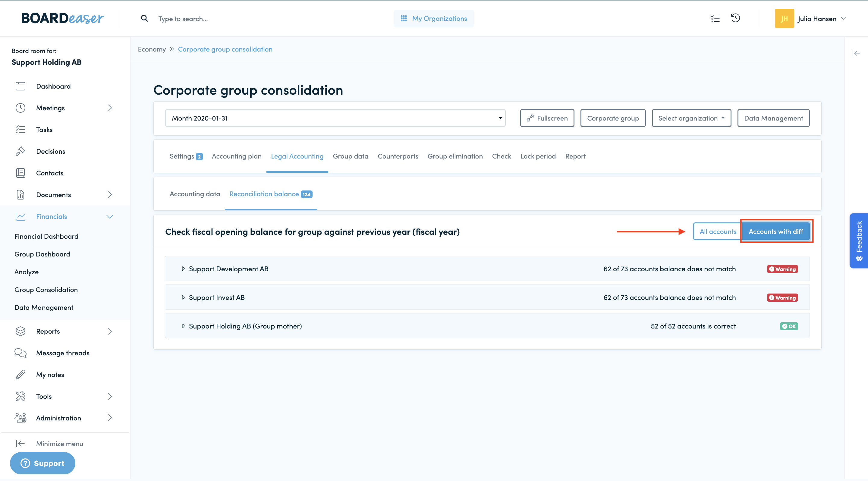Open Financial Dashboard in sidebar
Image resolution: width=868 pixels, height=481 pixels.
coord(46,237)
